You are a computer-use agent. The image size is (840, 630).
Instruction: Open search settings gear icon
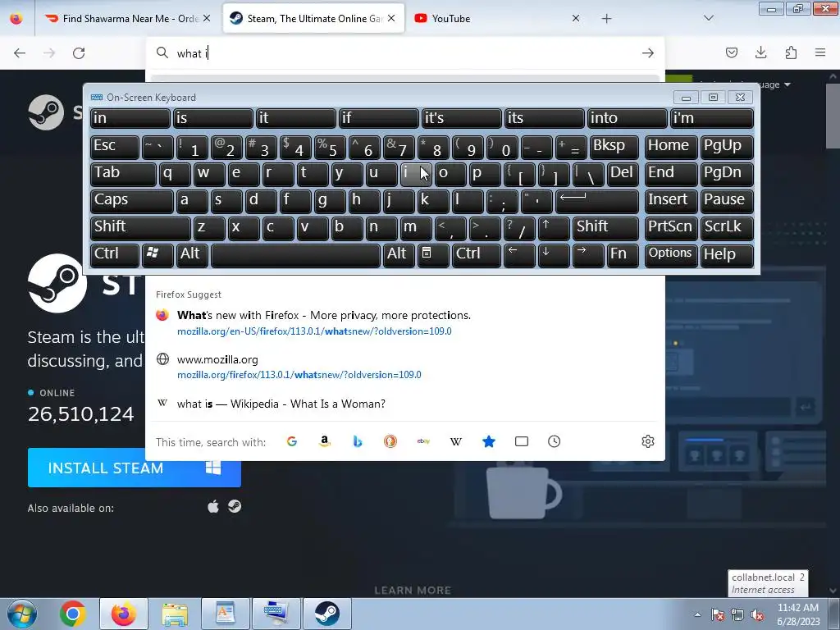(x=648, y=441)
